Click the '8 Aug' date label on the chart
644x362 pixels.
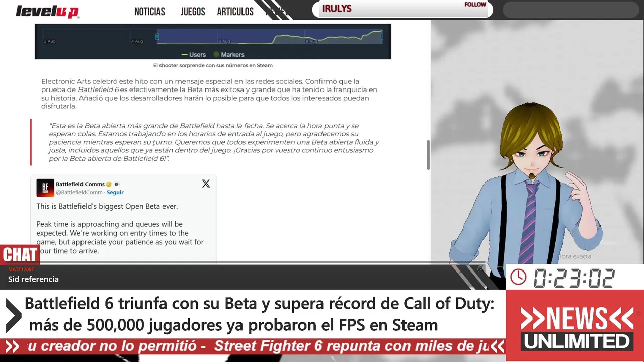tap(311, 41)
